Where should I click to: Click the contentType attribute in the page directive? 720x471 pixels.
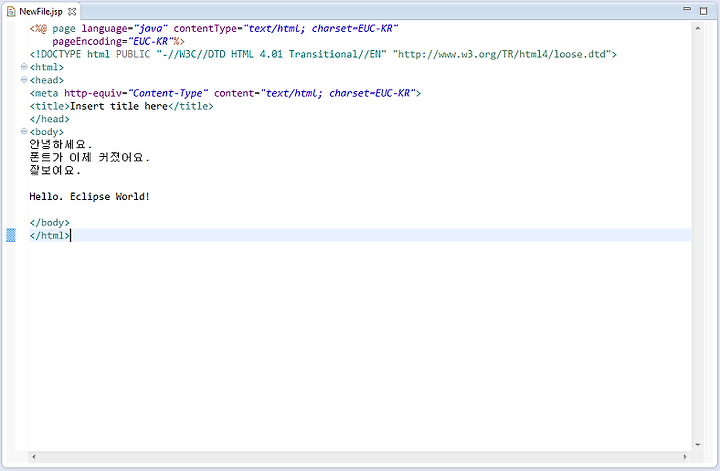[286, 28]
